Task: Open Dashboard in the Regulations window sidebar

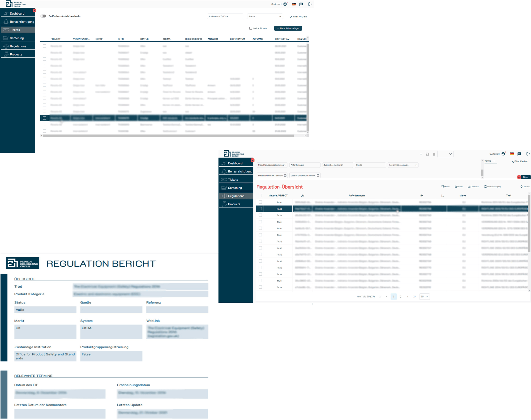Action: tap(236, 163)
